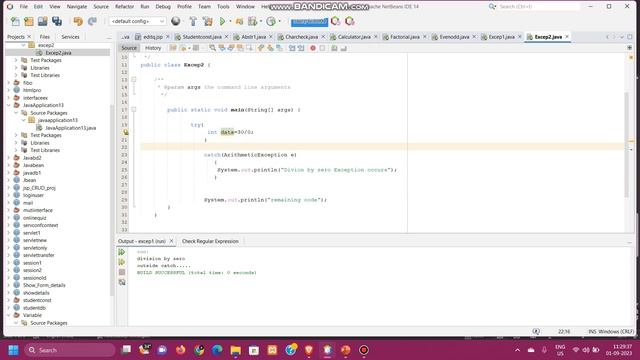Click the stop macro recording square icon
This screenshot has width=640, height=360.
[x=322, y=48]
